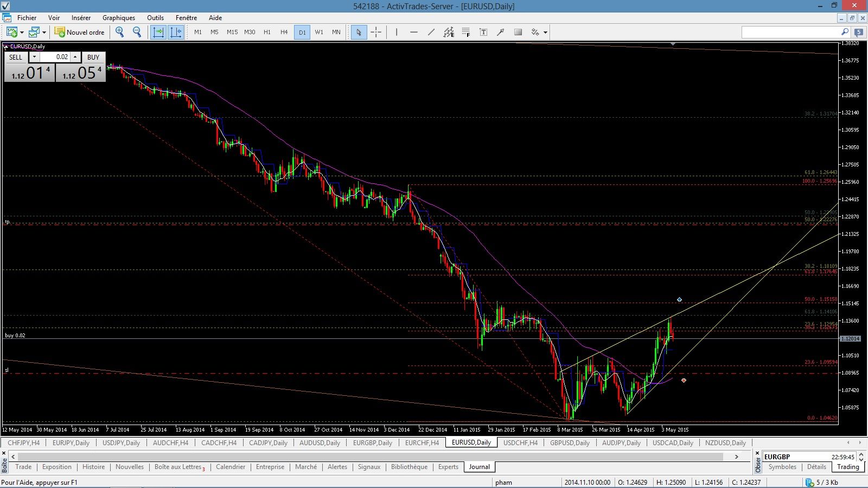Image resolution: width=868 pixels, height=488 pixels.
Task: Switch to GBPUSD,Daily chart tab
Action: click(x=570, y=442)
